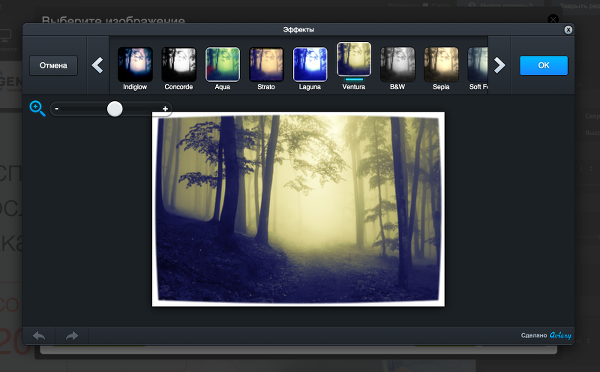Image resolution: width=600 pixels, height=372 pixels.
Task: Click the magnifier zoom icon
Action: pyautogui.click(x=38, y=108)
